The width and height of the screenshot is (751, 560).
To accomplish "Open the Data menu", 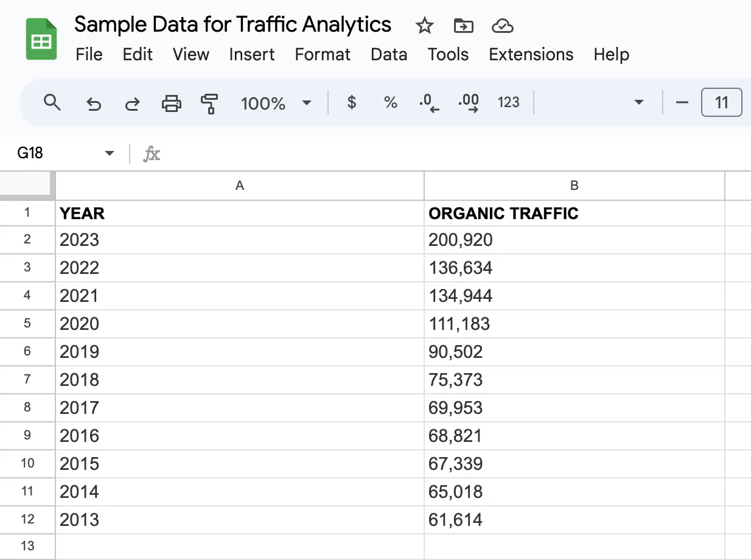I will 389,54.
